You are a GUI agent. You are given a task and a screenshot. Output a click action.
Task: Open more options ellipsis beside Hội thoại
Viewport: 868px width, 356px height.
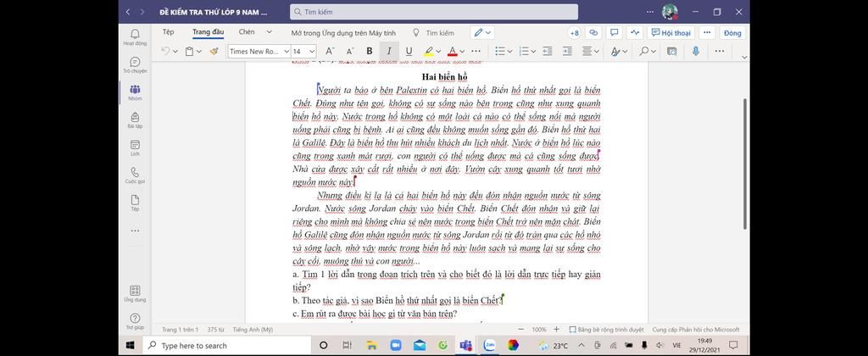click(707, 33)
